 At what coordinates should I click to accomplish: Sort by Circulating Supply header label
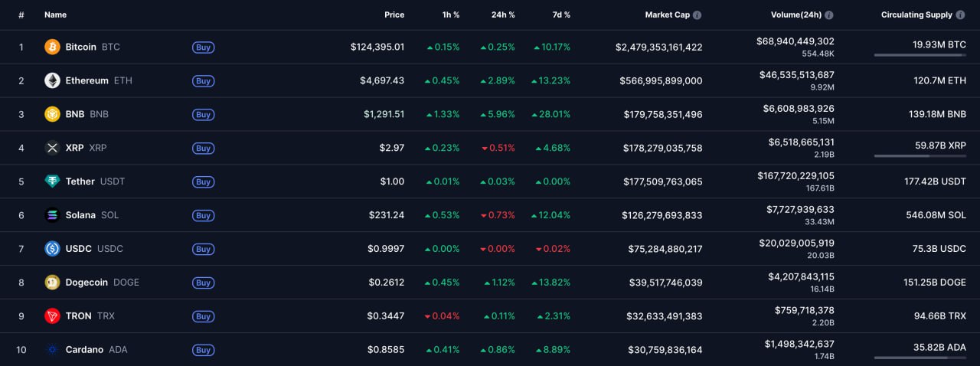[x=916, y=15]
